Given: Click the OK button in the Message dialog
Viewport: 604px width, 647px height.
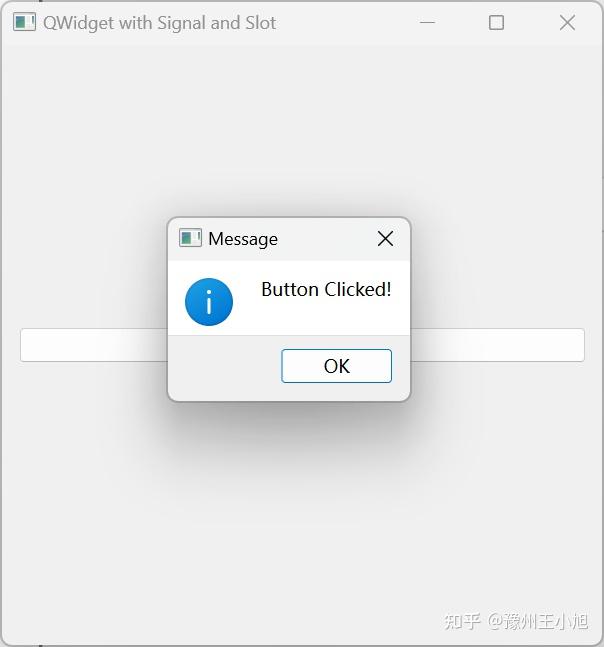Looking at the screenshot, I should [x=336, y=366].
